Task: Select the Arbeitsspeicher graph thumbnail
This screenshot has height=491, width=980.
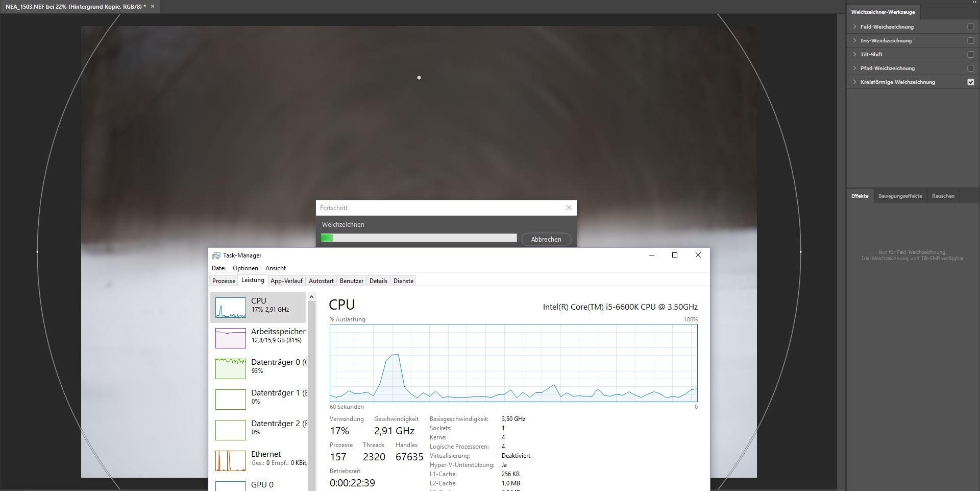Action: [x=231, y=338]
